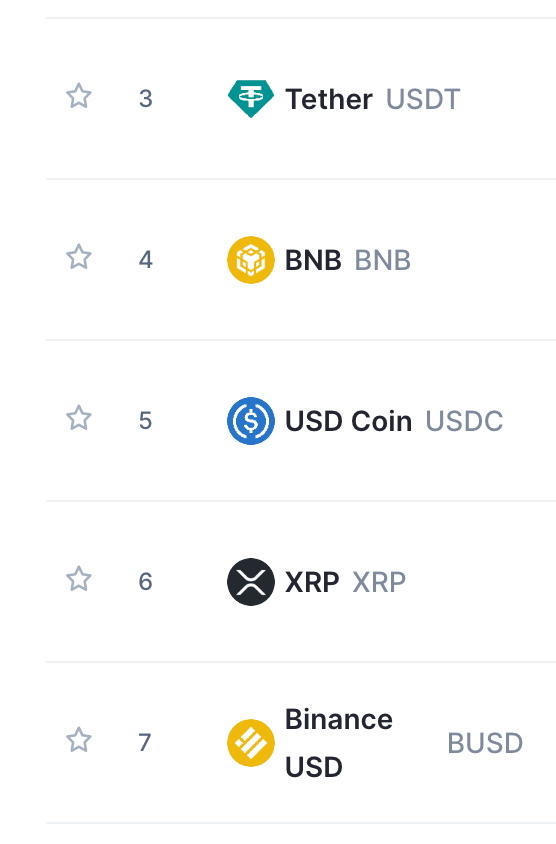The height and width of the screenshot is (844, 556).
Task: Toggle the watchlist star for BNB
Action: tap(79, 257)
